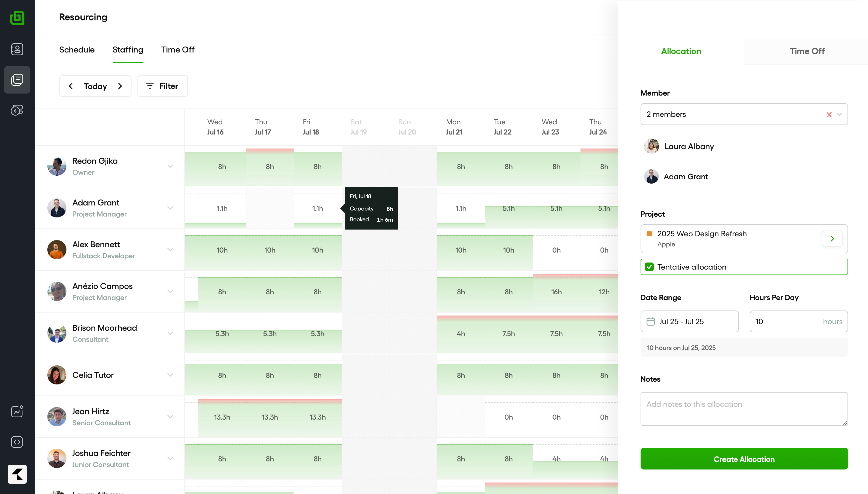Expand Alex Bennett's row chevron
868x494 pixels.
pos(170,250)
